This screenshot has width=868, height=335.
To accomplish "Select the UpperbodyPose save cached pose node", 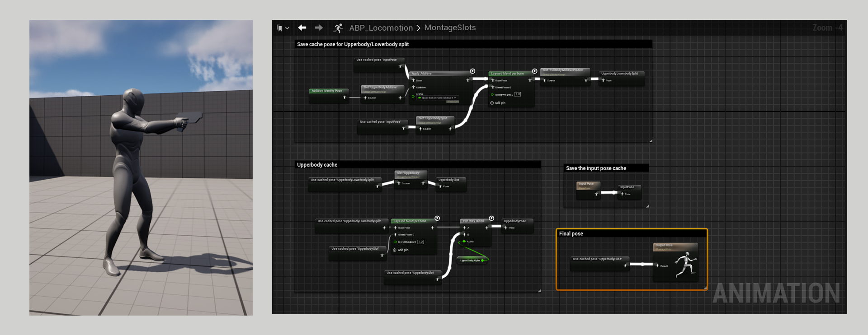I will 517,225.
